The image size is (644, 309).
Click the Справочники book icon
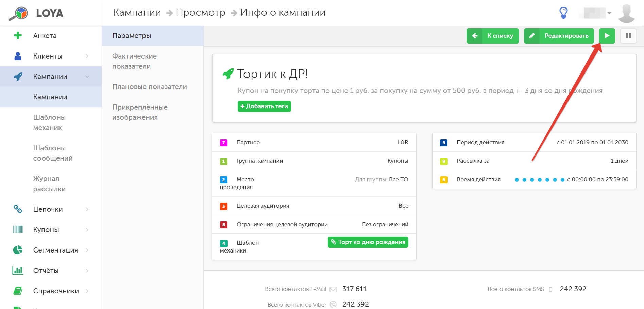(x=18, y=291)
